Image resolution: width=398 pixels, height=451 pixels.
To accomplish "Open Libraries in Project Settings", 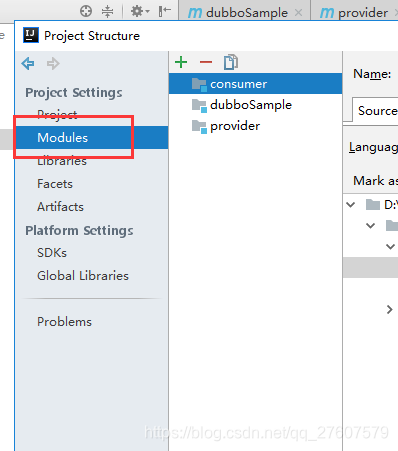I will pyautogui.click(x=62, y=161).
